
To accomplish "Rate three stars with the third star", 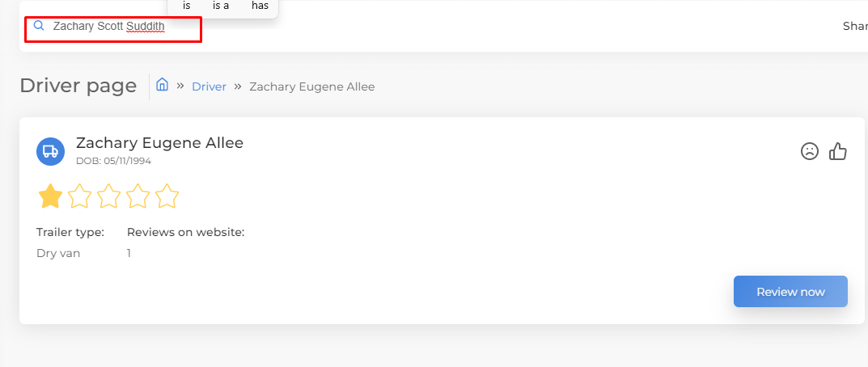I will (x=108, y=196).
